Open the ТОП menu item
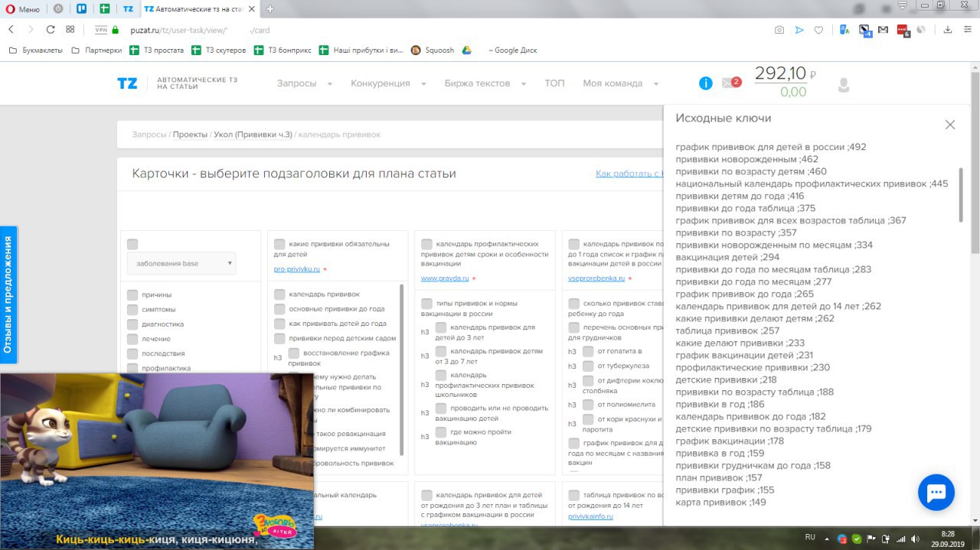Screen dimensions: 980x550 pos(554,83)
